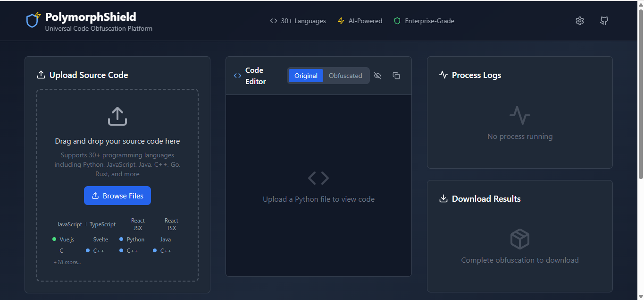Click the JavaScript language label
644x300 pixels.
click(x=69, y=224)
